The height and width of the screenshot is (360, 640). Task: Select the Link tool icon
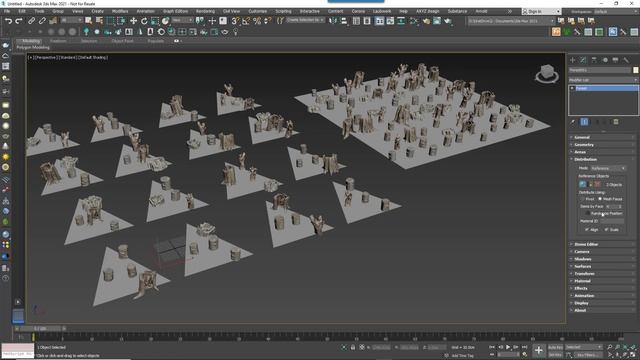coord(31,20)
